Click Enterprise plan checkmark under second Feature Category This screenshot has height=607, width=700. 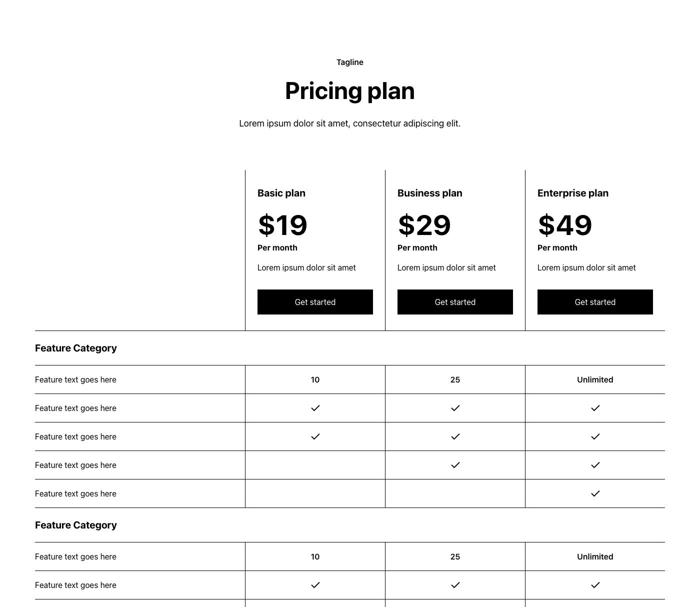595,585
